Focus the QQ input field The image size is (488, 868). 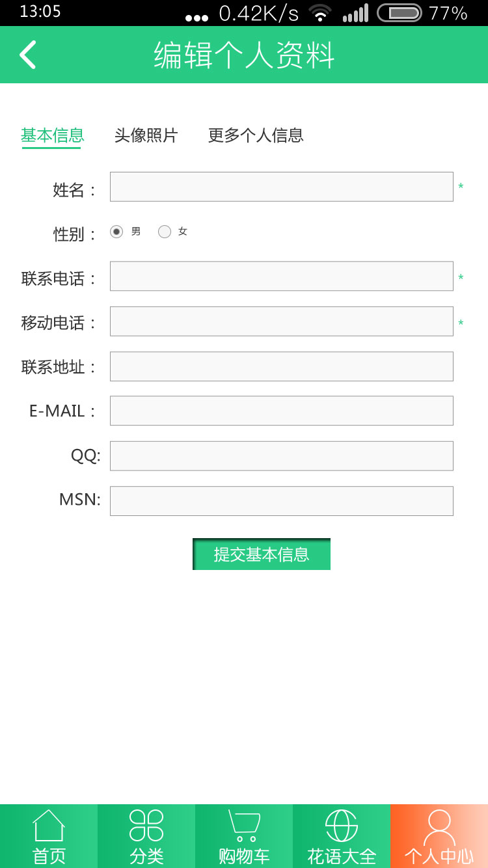tap(282, 456)
